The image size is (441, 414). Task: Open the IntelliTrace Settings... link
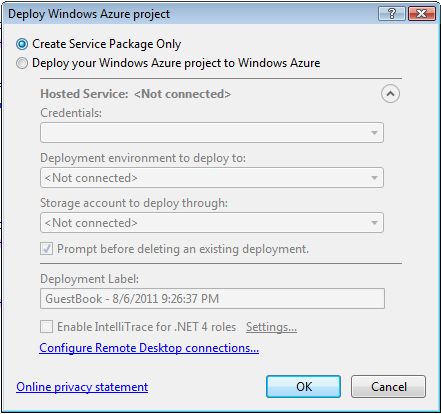pyautogui.click(x=271, y=327)
